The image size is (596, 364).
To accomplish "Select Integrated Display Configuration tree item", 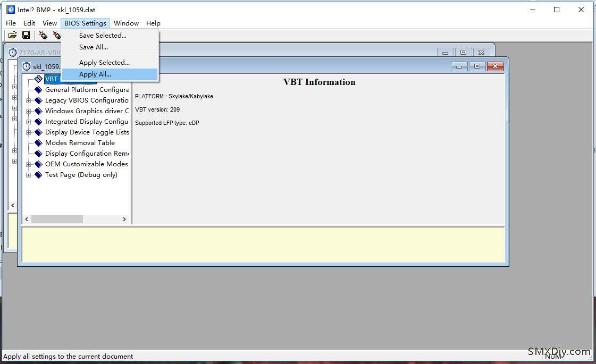I will coord(87,122).
